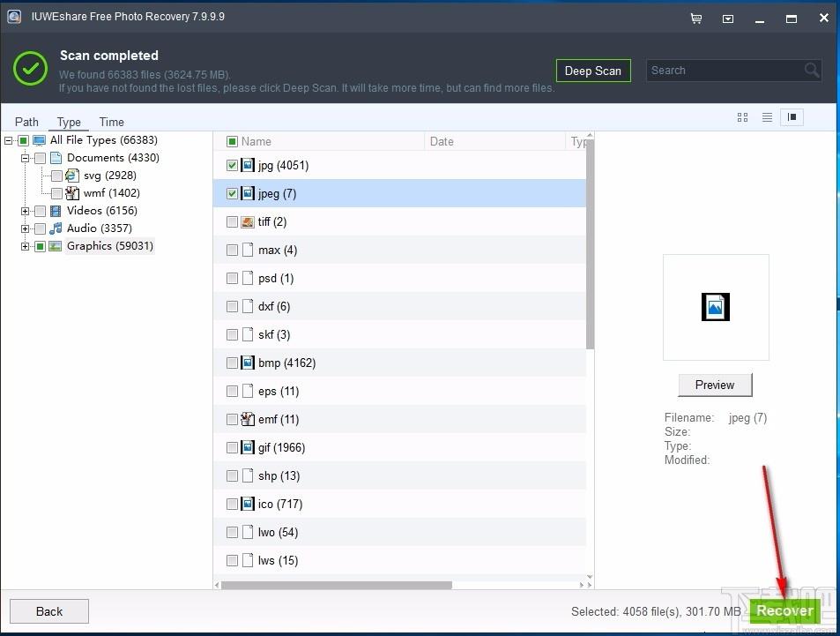Click the search magnifier icon
840x636 pixels.
(812, 70)
